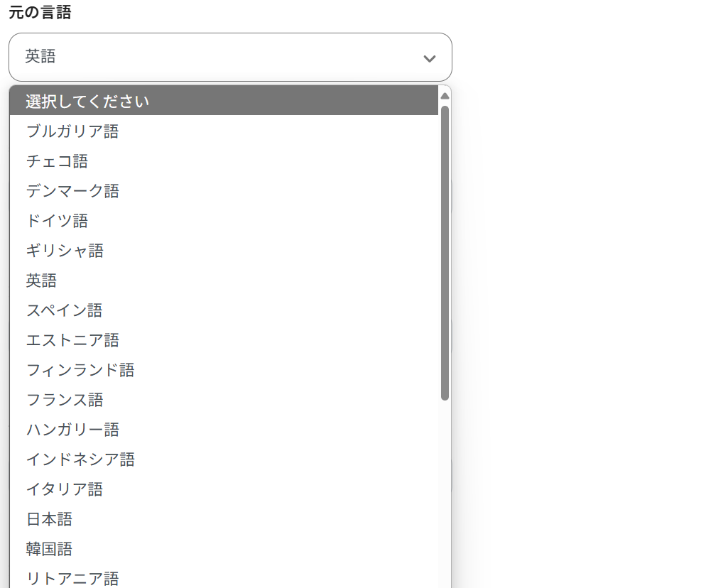Select デンマーク語 option
Screen dimensions: 701x588
click(x=224, y=191)
